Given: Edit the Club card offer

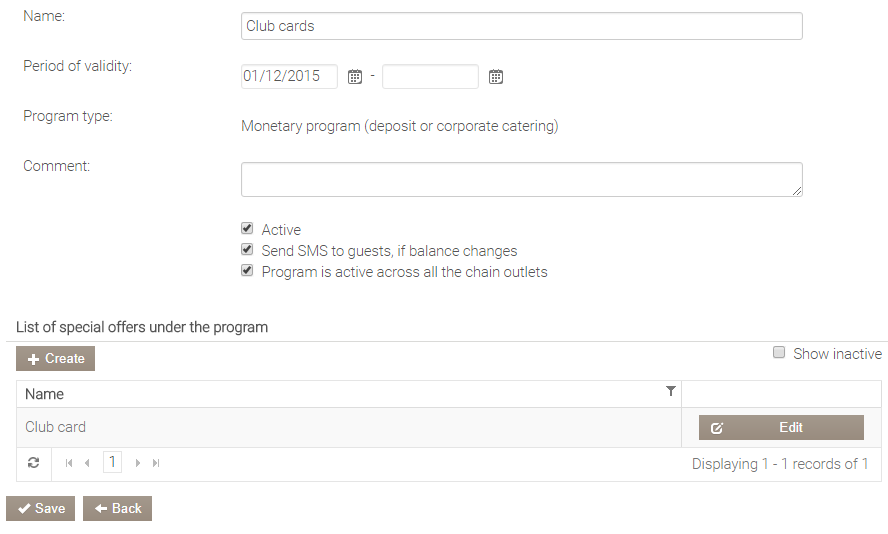Looking at the screenshot, I should pyautogui.click(x=781, y=427).
